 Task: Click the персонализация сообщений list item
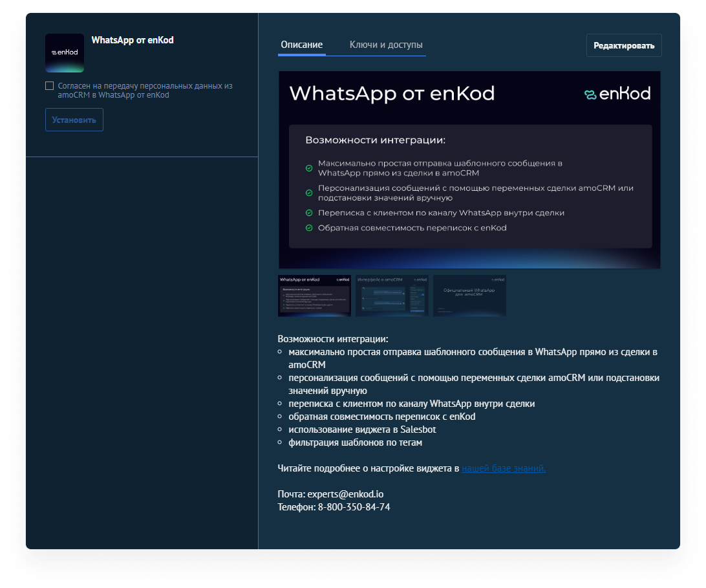474,384
